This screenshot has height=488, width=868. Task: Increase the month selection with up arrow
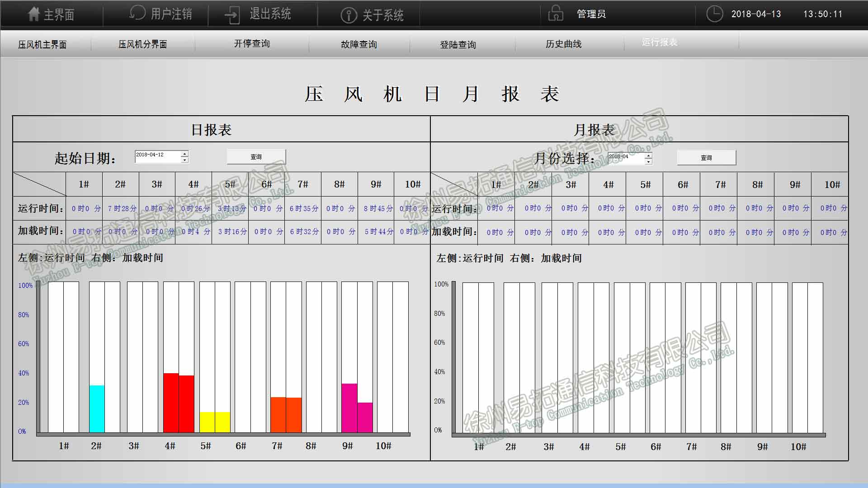648,155
